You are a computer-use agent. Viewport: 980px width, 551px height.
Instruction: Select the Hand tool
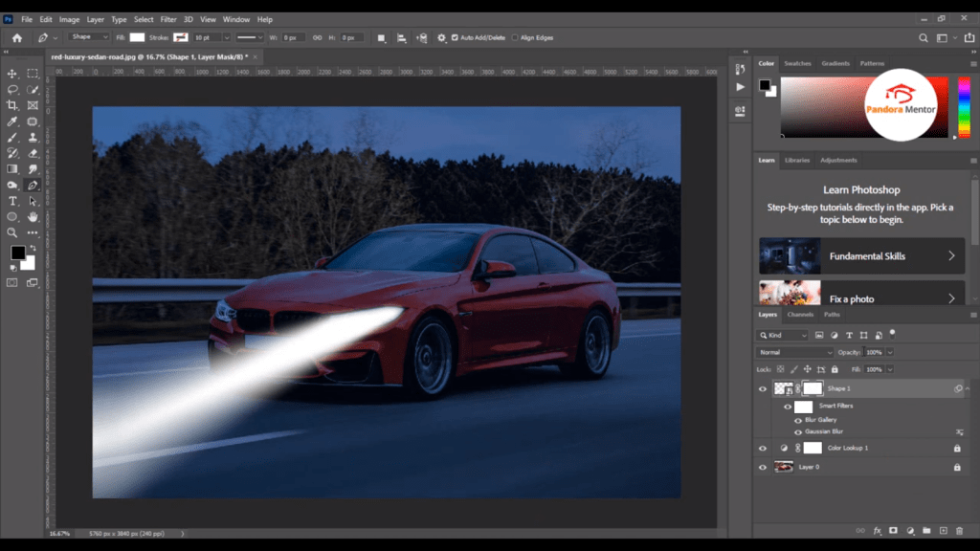32,217
